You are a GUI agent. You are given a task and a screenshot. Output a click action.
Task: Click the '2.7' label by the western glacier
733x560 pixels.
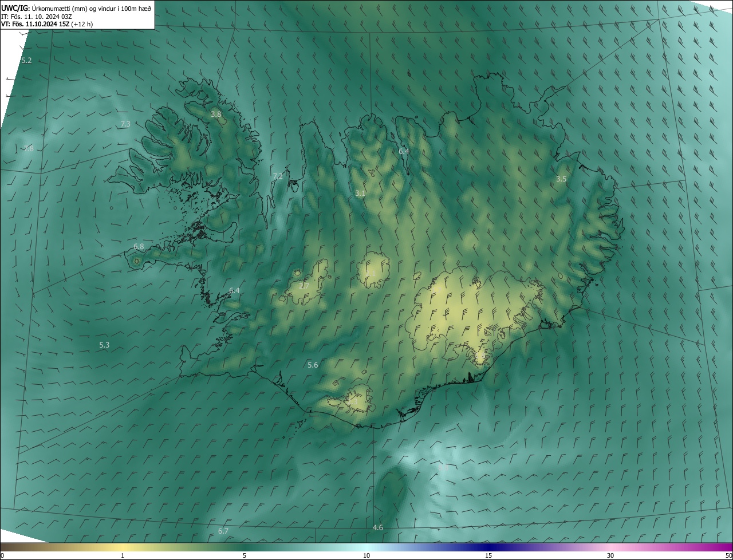[304, 286]
